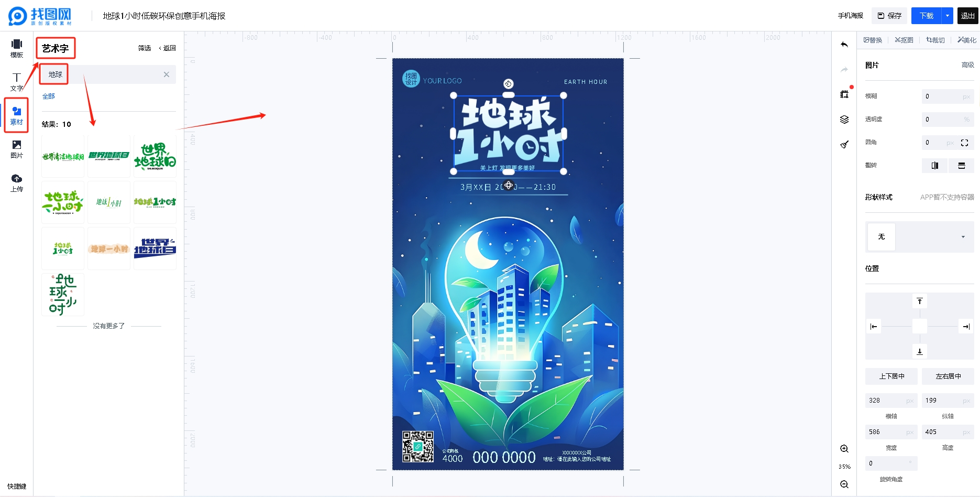980x497 pixels.
Task: Flip the image horizontally
Action: pyautogui.click(x=935, y=166)
